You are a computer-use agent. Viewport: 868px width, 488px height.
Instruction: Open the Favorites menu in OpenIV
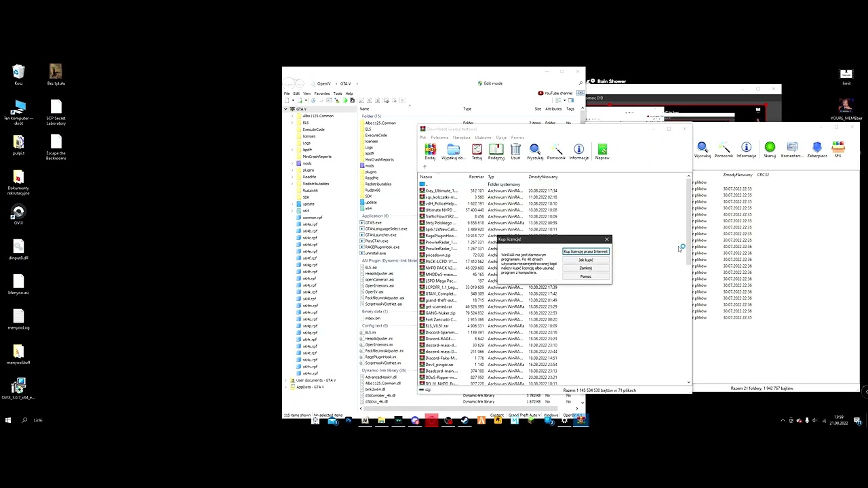click(x=321, y=94)
